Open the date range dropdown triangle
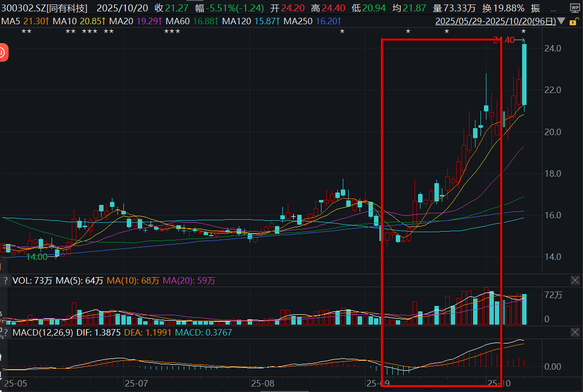Screen dimensions: 583x392 pyautogui.click(x=561, y=21)
